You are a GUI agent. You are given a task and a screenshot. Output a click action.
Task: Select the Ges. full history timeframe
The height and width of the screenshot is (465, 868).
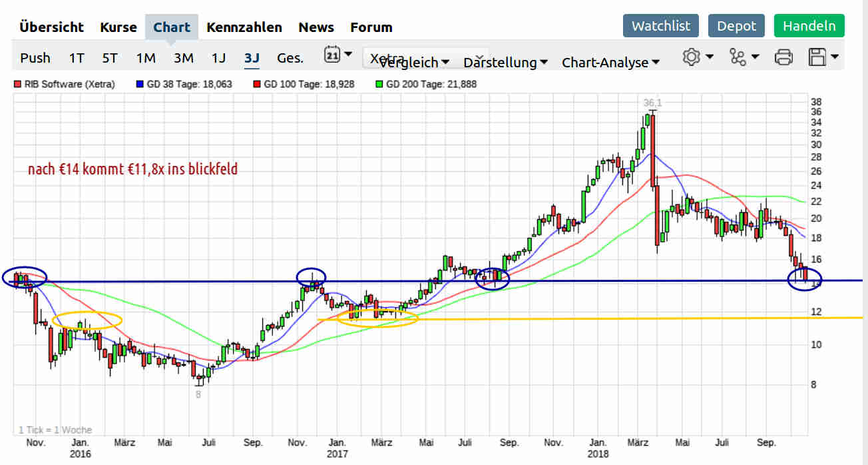[x=290, y=58]
